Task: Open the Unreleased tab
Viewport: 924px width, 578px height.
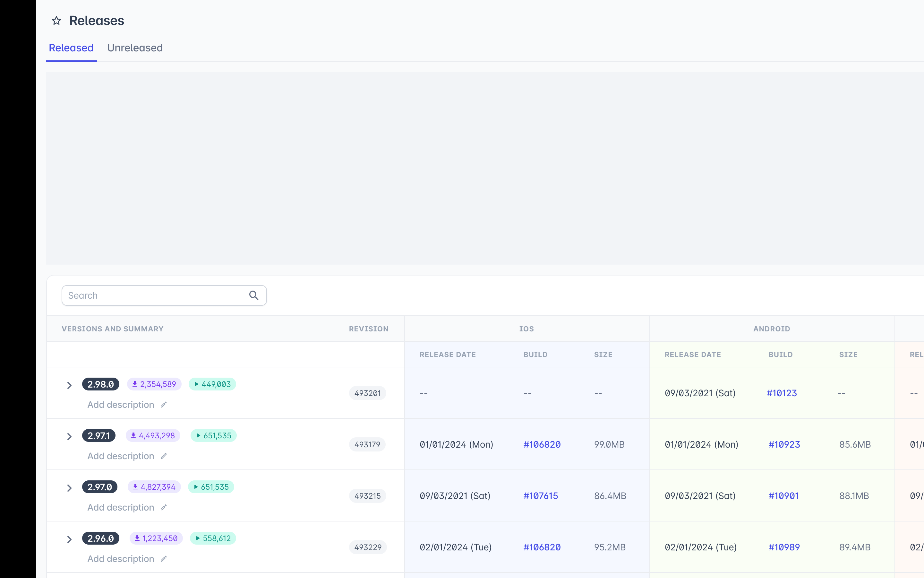Action: pyautogui.click(x=135, y=48)
